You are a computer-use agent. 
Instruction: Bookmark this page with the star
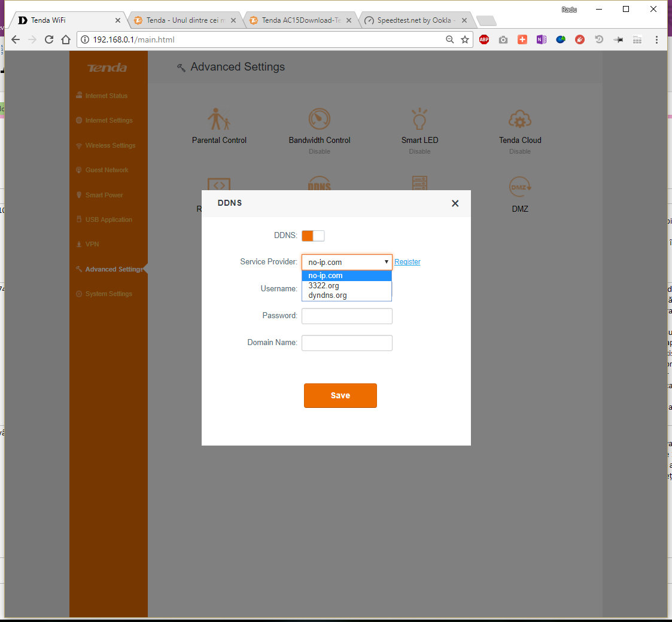464,39
